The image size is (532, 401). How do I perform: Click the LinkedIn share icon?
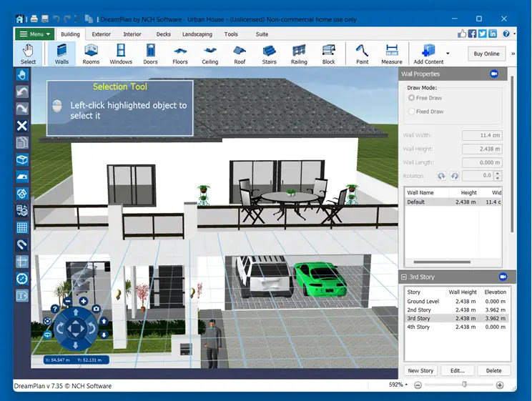click(493, 34)
